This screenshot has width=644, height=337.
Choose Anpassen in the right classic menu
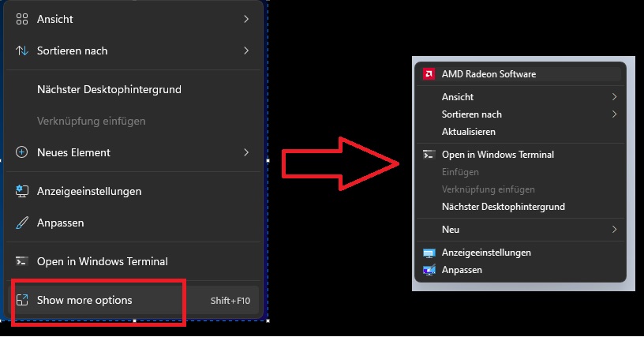pyautogui.click(x=520, y=270)
